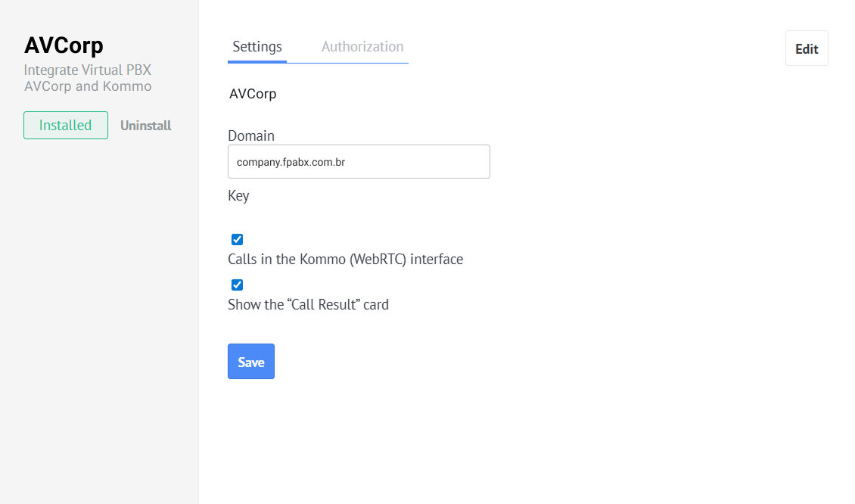Viewport: 855px width, 504px height.
Task: Click the Domain field label
Action: tap(251, 136)
